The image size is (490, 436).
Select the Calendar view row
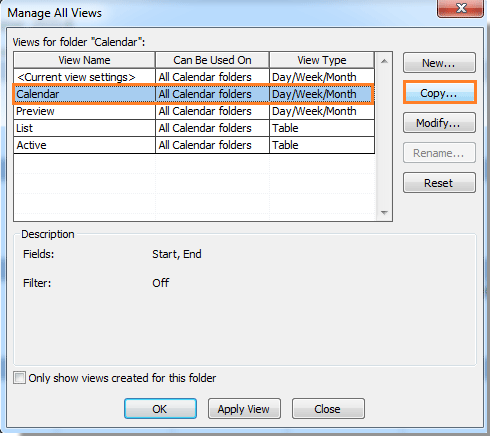tap(194, 94)
